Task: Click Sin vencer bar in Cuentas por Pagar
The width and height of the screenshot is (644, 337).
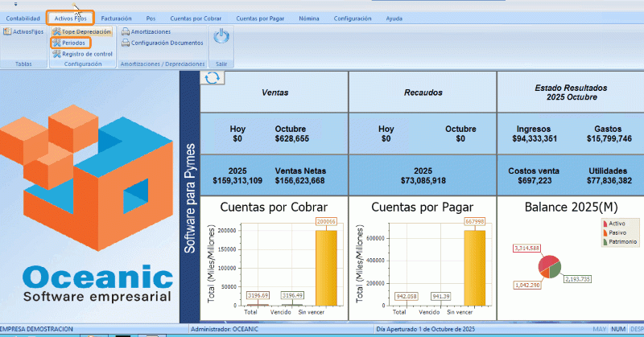Action: point(476,268)
